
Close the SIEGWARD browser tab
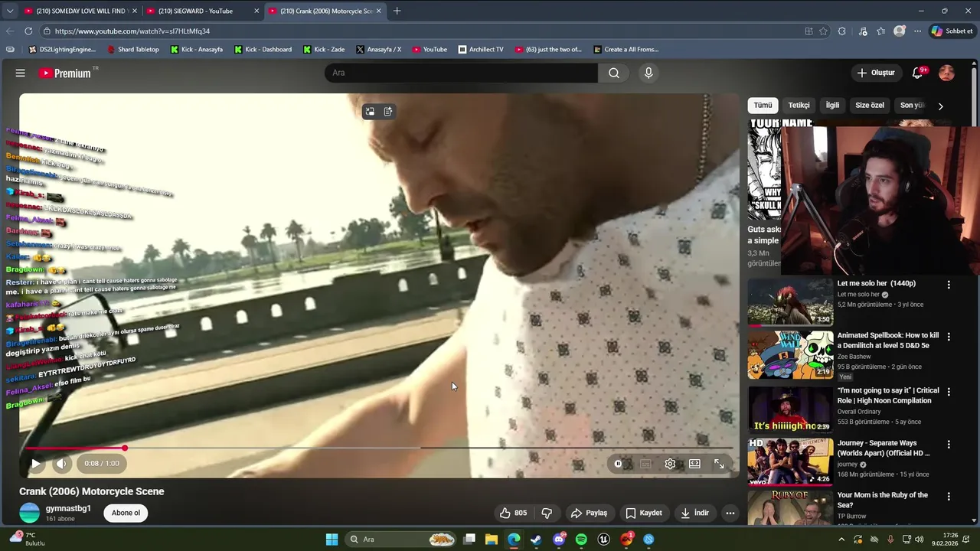coord(256,11)
